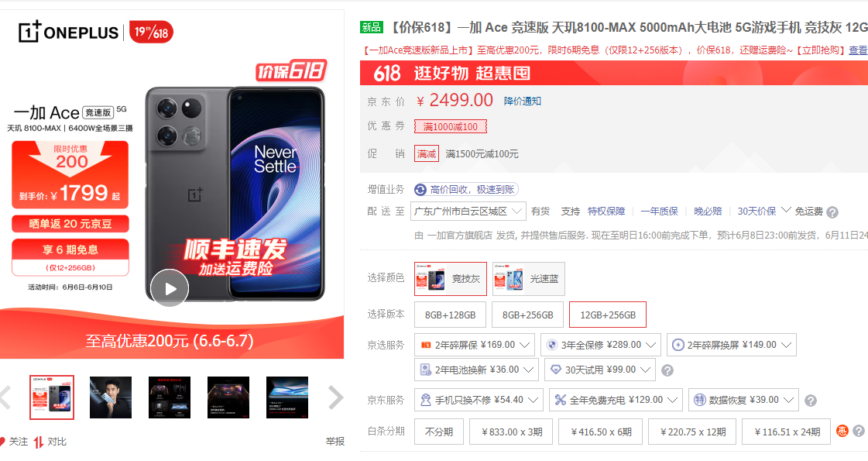Expand 数据恢复 ¥39.00 dropdown

pos(743,400)
